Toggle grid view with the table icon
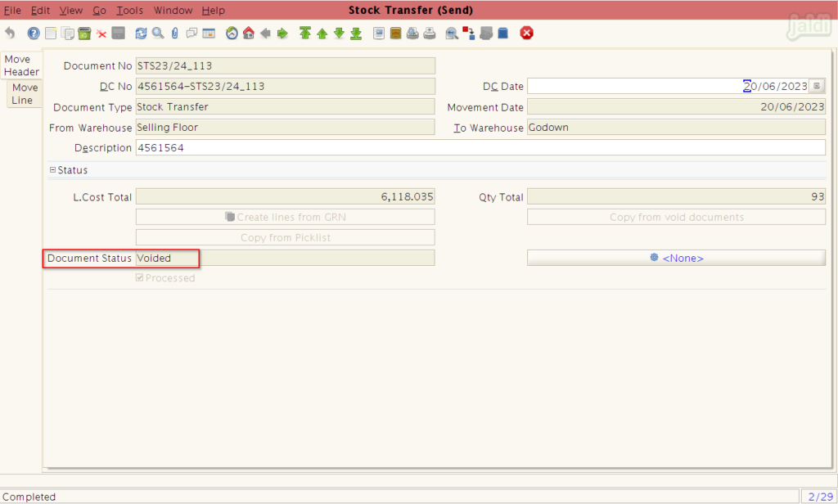 coord(209,34)
